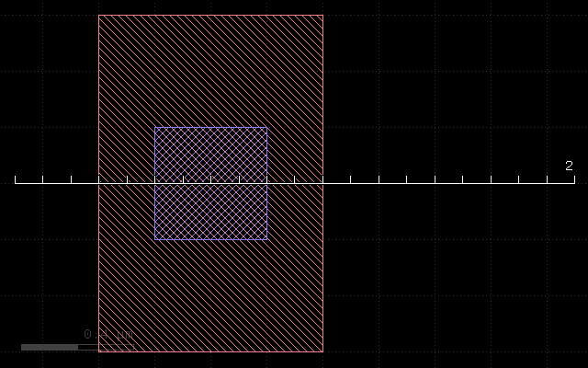Image resolution: width=588 pixels, height=368 pixels.
Task: Click the red rectangle's top edge midpoint
Action: [x=210, y=15]
